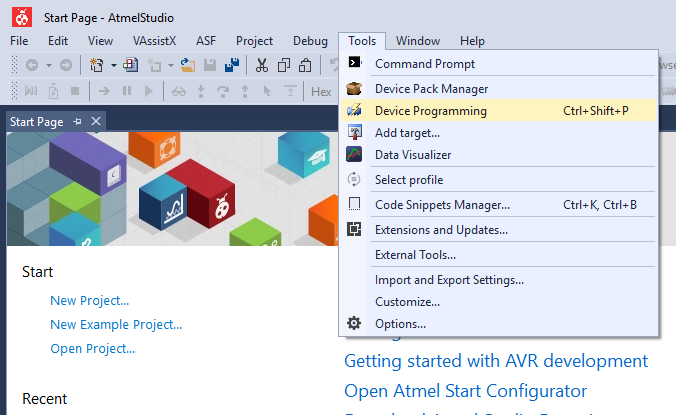The image size is (676, 415).
Task: Click Open Atmel Start Configurator link
Action: click(x=465, y=391)
